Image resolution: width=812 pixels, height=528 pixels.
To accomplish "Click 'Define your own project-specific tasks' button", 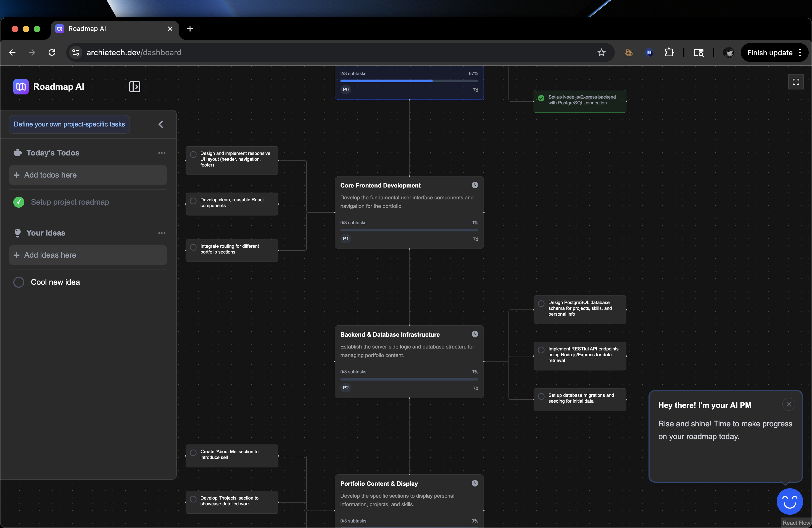I will click(x=69, y=124).
